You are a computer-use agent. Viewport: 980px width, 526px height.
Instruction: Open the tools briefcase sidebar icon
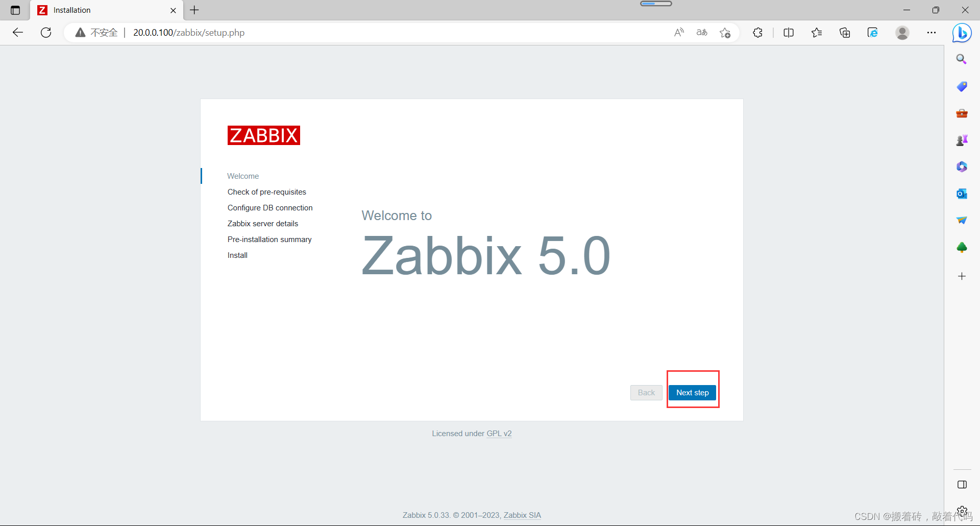(x=962, y=113)
